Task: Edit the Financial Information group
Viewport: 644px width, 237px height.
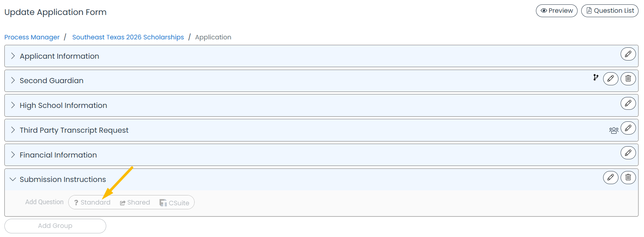Action: [628, 153]
